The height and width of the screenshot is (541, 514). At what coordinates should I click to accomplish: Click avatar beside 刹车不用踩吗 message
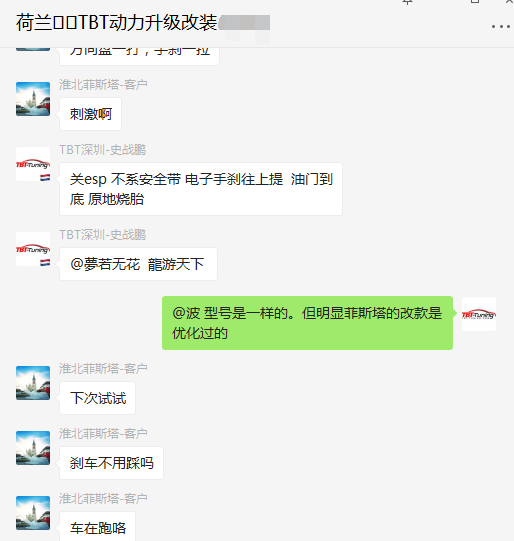(33, 448)
